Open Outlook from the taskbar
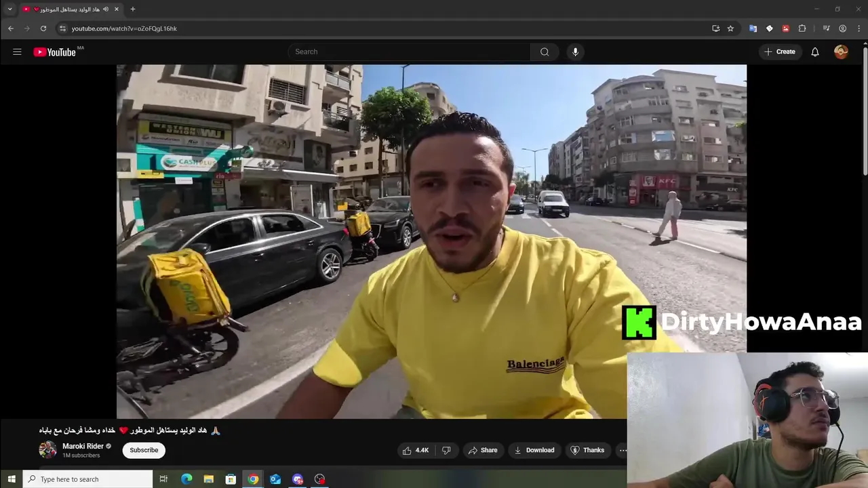 tap(275, 479)
